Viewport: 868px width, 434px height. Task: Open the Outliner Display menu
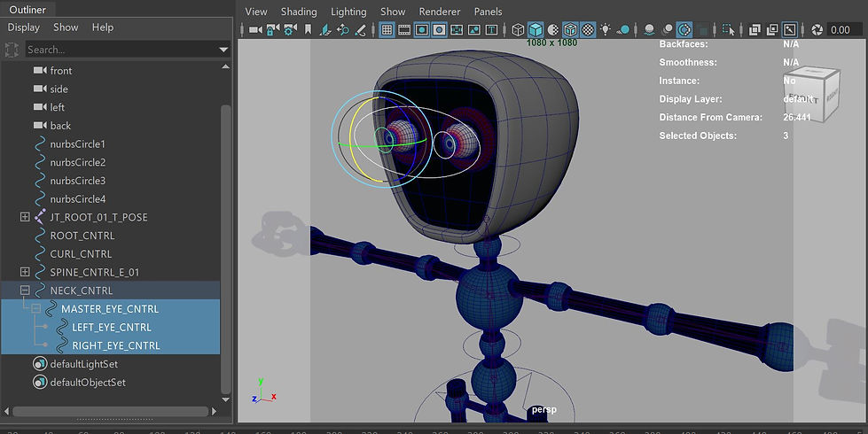point(23,27)
